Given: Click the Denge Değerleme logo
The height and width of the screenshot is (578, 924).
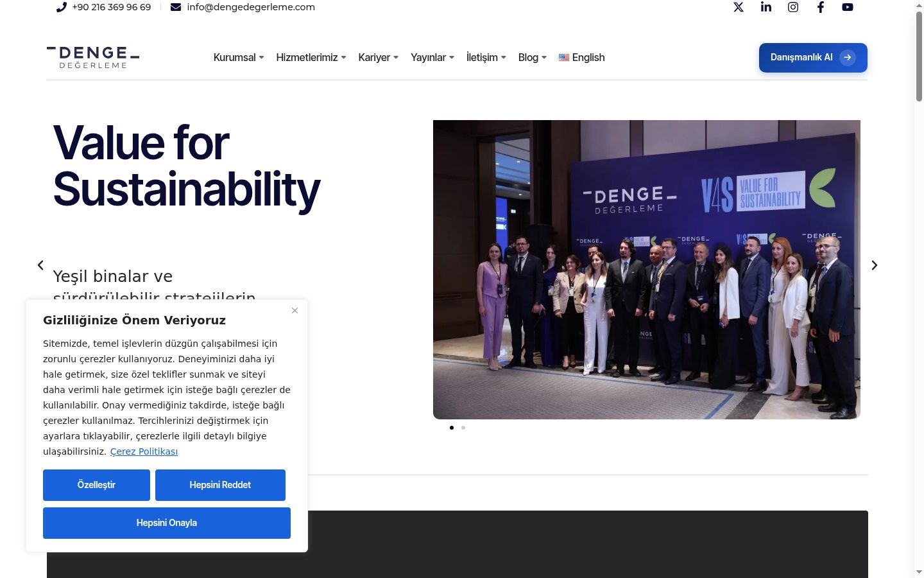Looking at the screenshot, I should 93,57.
